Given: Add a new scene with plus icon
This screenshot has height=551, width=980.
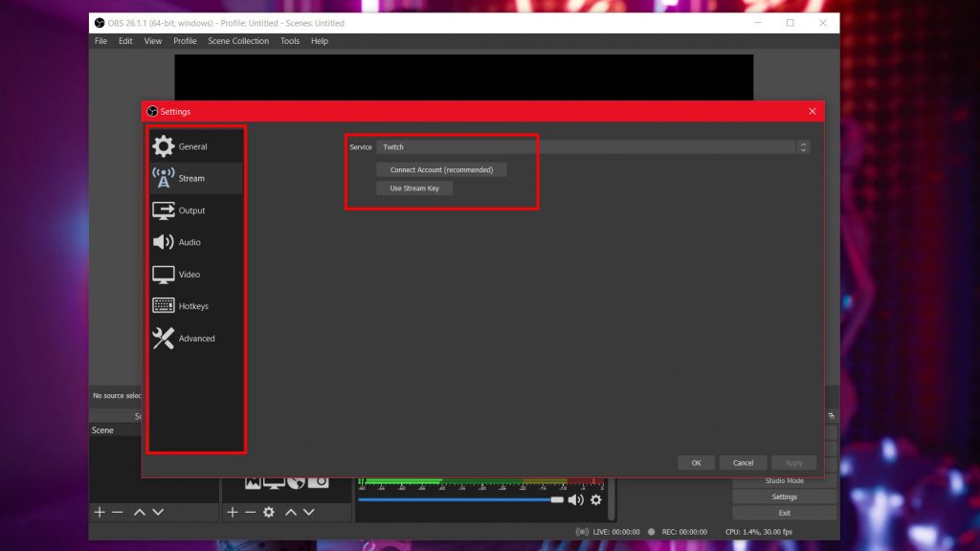Looking at the screenshot, I should coord(100,513).
